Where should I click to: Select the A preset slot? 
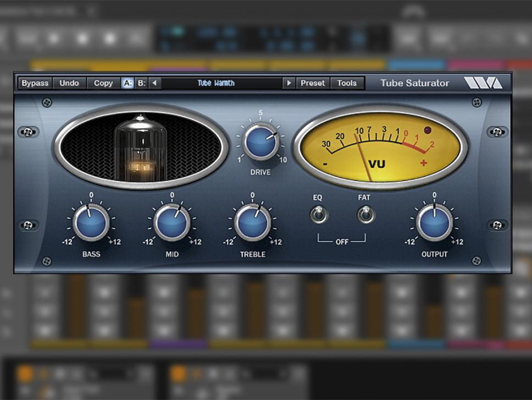point(128,83)
